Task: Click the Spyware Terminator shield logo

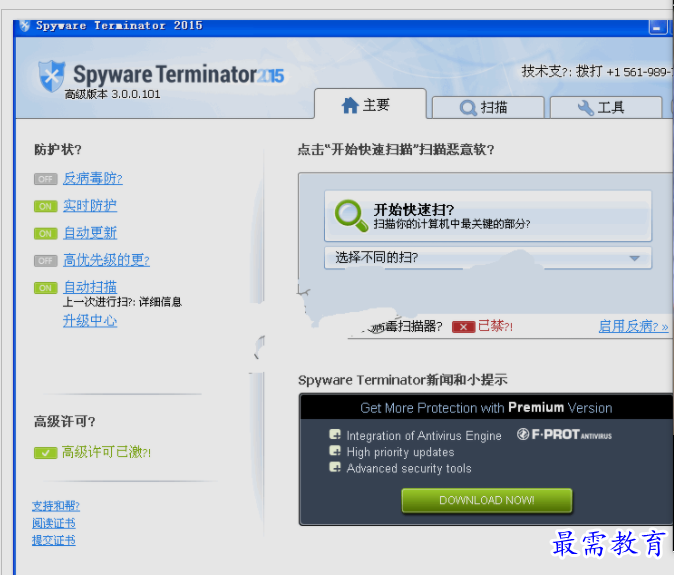Action: click(52, 76)
